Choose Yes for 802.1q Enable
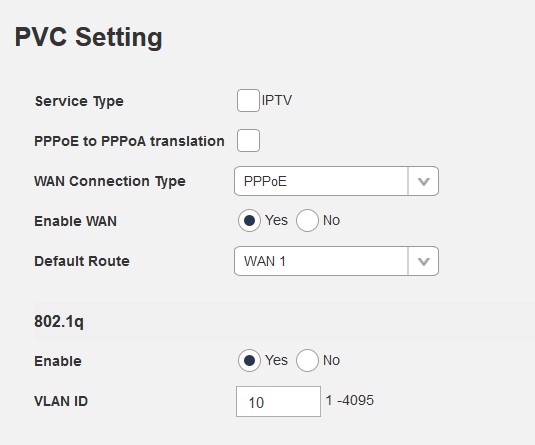 click(x=249, y=360)
